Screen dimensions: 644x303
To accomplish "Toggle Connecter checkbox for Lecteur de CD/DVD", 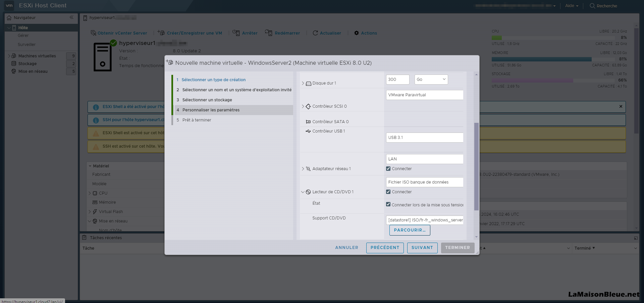I will point(388,192).
